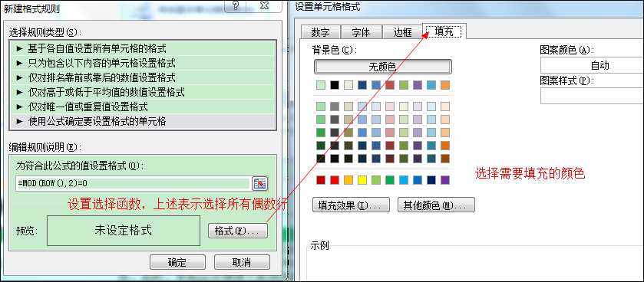Pick the orange swatch in the top theme color row

tap(445, 85)
